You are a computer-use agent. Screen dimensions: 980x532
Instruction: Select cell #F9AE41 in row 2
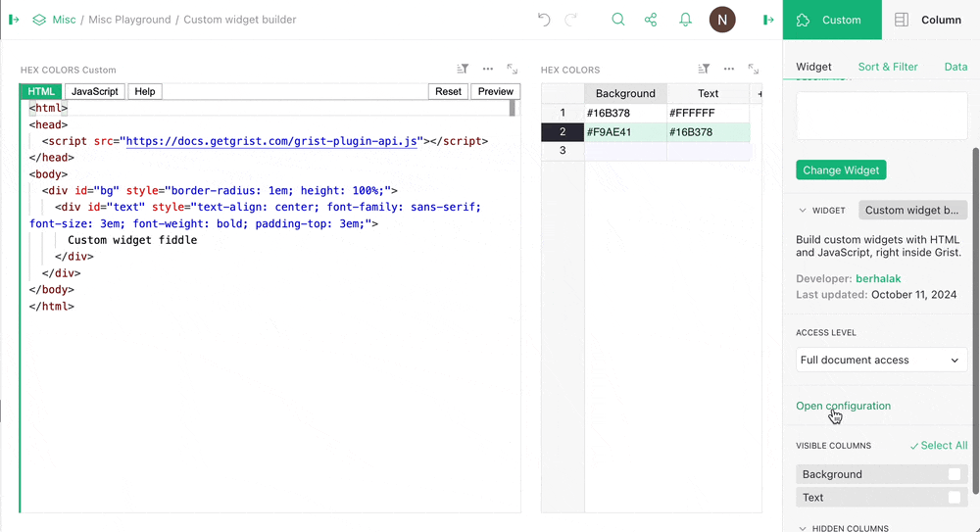click(625, 132)
